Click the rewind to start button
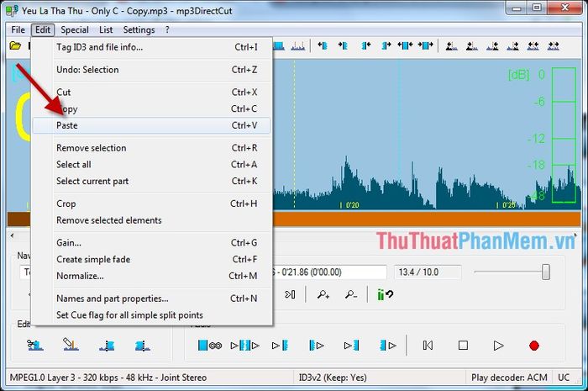The image size is (588, 391). click(428, 346)
